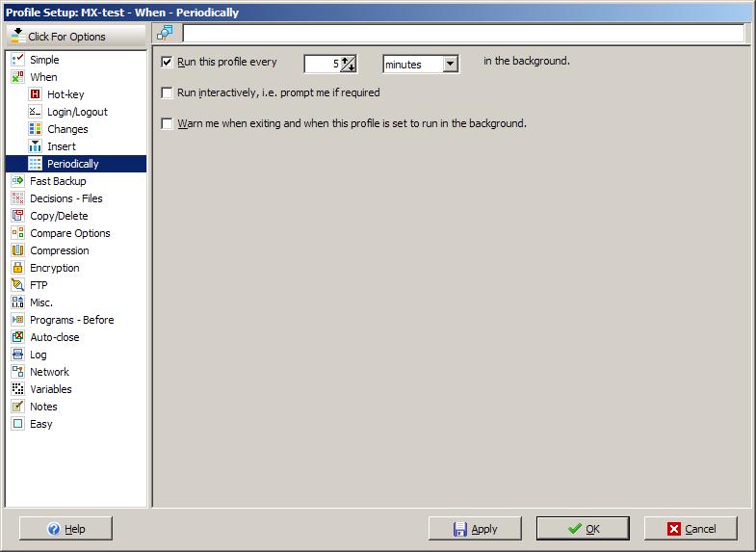Enable Warn me when exiting checkbox

coord(168,124)
